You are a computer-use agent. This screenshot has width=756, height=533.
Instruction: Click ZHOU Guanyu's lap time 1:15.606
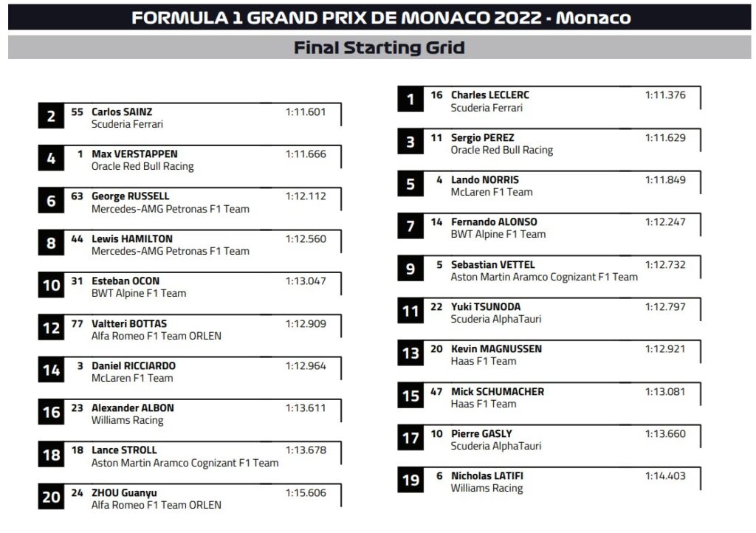tap(306, 492)
